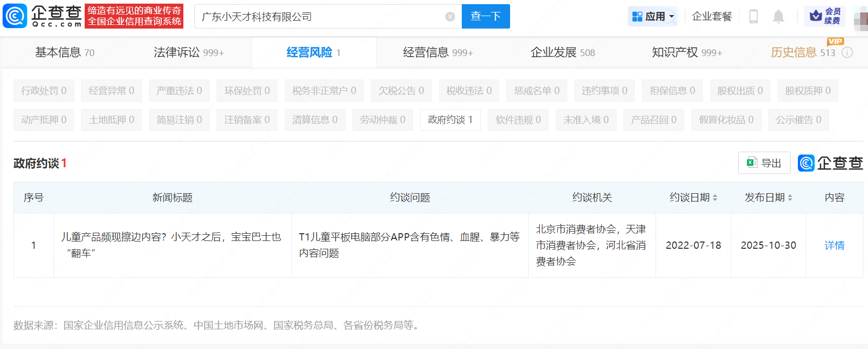Screen dimensions: 868x349
Task: Select the 行政处罚 0 filter tag
Action: pyautogui.click(x=44, y=91)
